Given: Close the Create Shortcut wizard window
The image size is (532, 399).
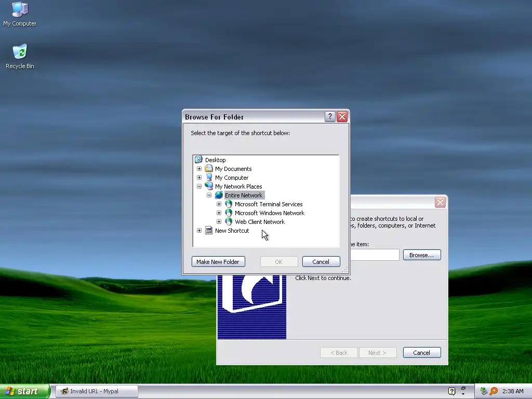Looking at the screenshot, I should (440, 203).
